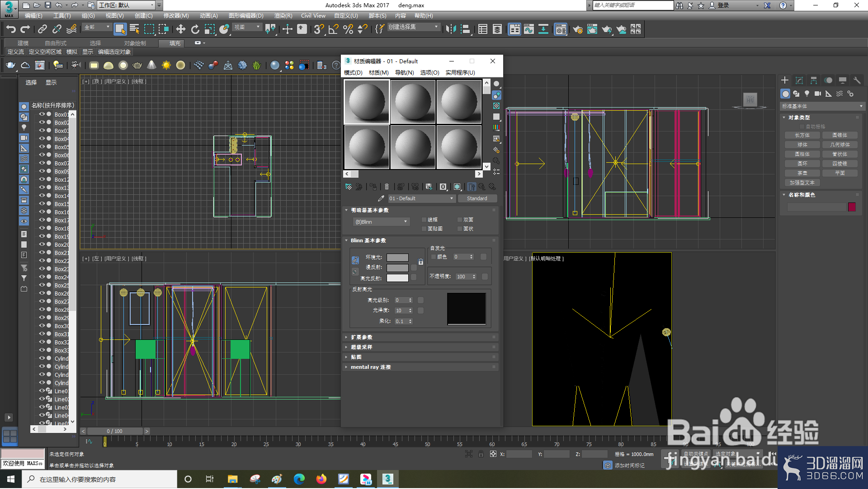Click Get Material icon in Material Editor
Viewport: 868px width, 489px height.
(x=349, y=187)
